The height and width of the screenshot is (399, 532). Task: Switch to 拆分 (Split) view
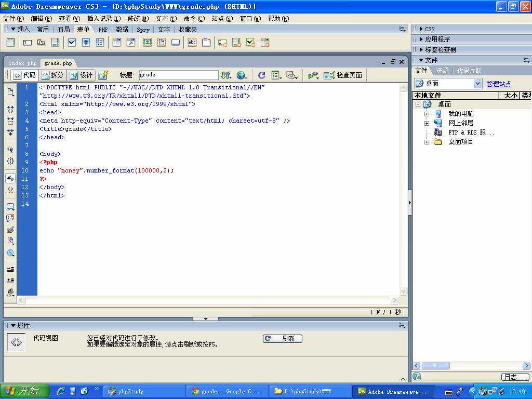point(52,75)
